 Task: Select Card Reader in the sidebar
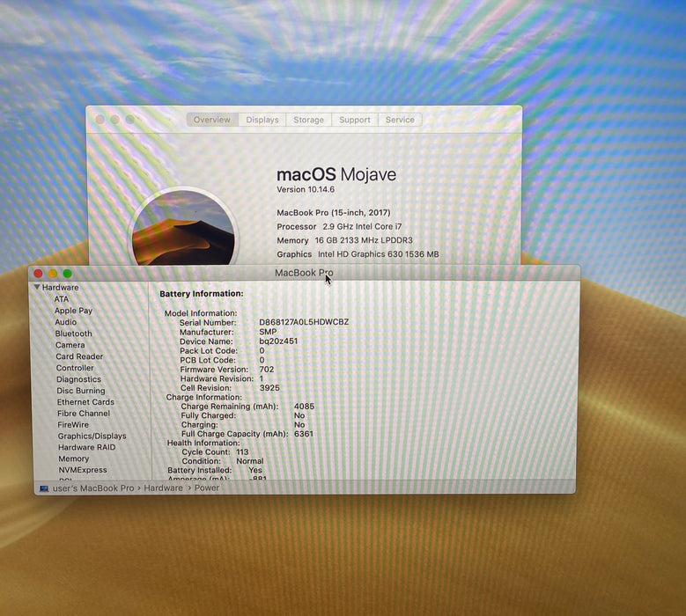coord(79,356)
